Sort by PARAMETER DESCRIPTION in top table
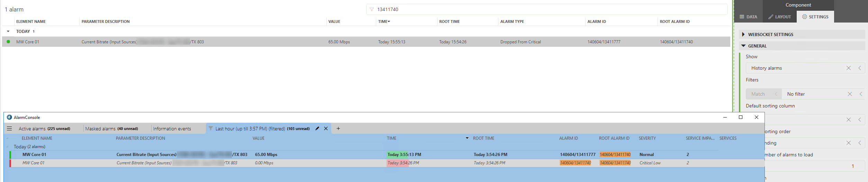This screenshot has height=182, width=868. (x=106, y=21)
